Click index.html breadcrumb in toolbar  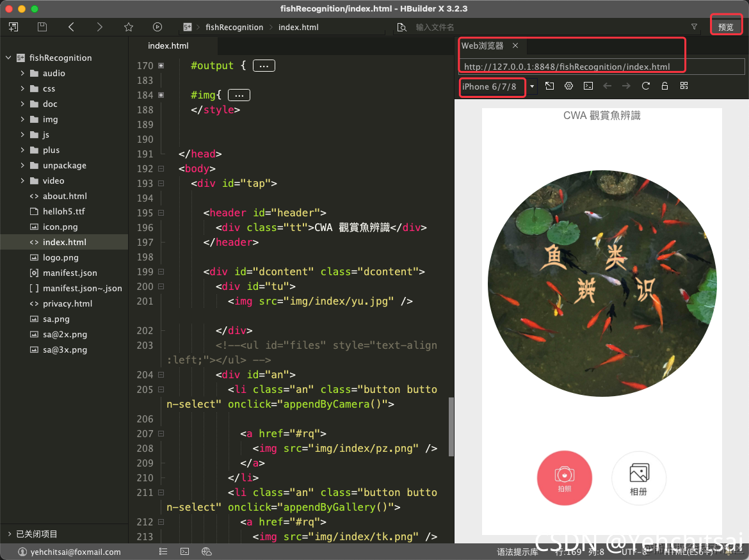[x=298, y=28]
